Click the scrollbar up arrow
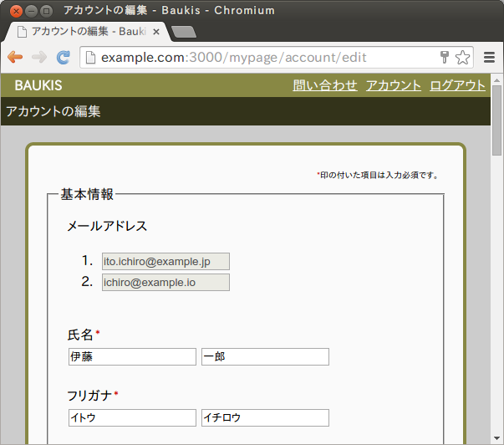 (497, 80)
